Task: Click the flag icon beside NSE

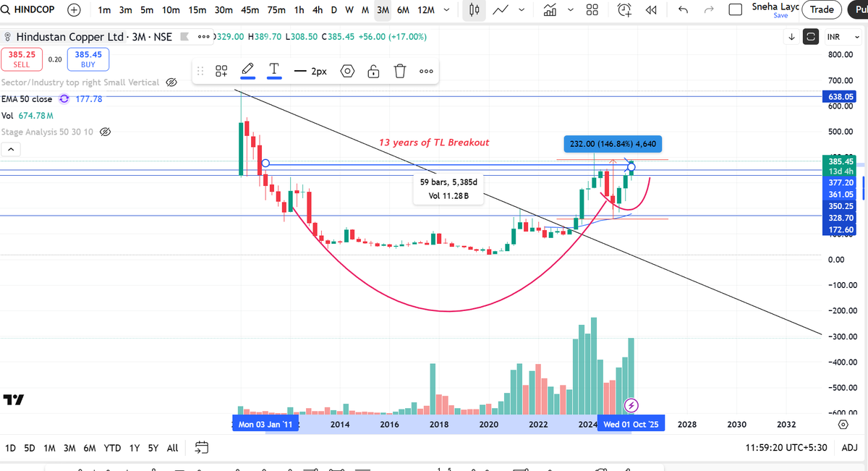Action: (x=184, y=36)
